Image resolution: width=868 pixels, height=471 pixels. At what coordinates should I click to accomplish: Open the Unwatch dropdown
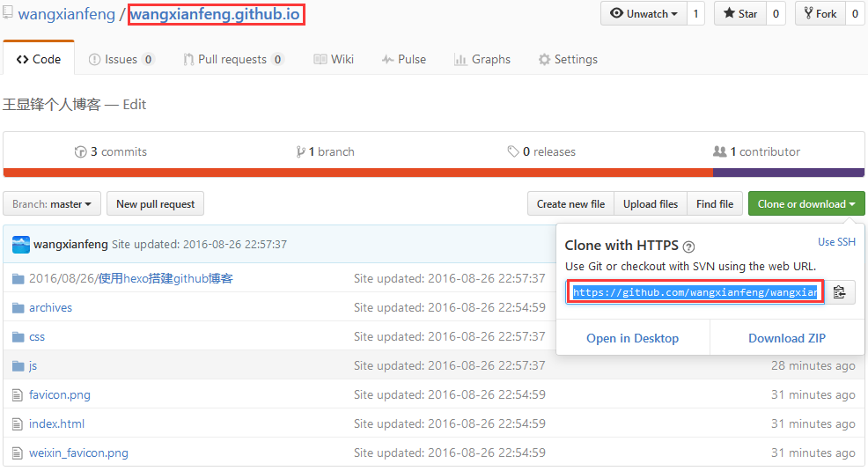point(644,14)
